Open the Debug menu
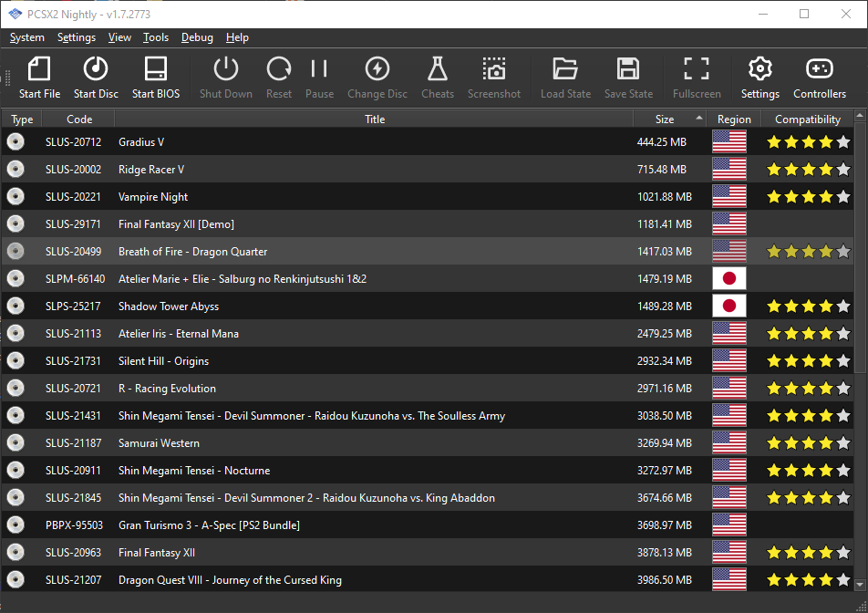 197,37
